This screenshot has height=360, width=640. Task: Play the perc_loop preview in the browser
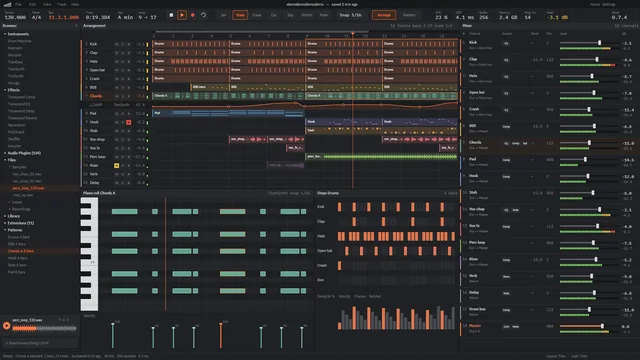point(7,326)
